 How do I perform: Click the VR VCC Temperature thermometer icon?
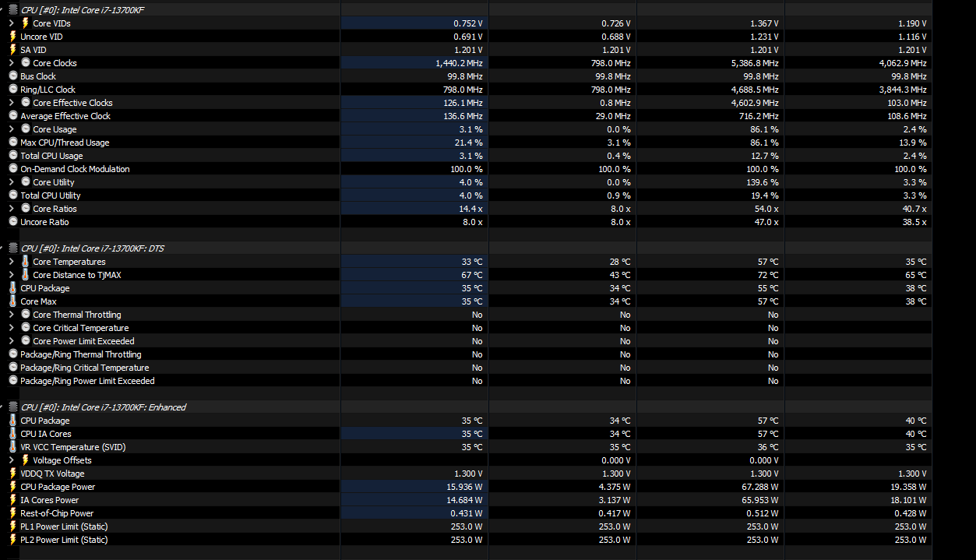(12, 447)
